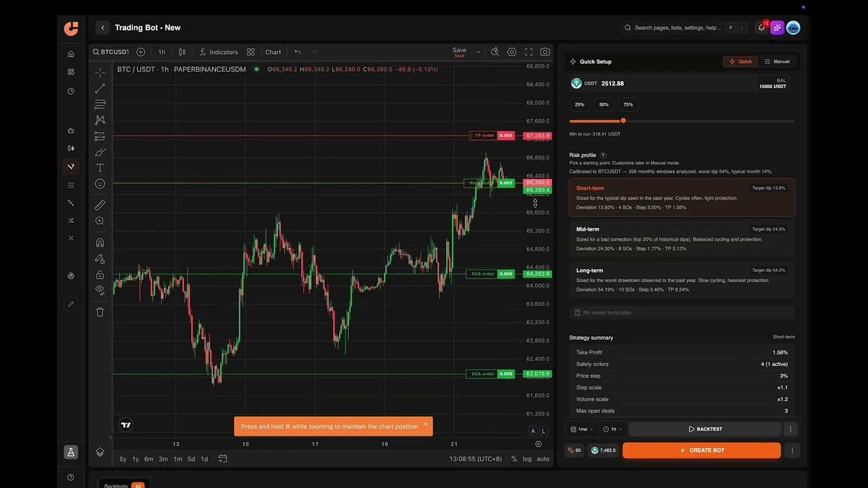Toggle stay in drawing mode
Image resolution: width=868 pixels, height=488 pixels.
(x=100, y=258)
